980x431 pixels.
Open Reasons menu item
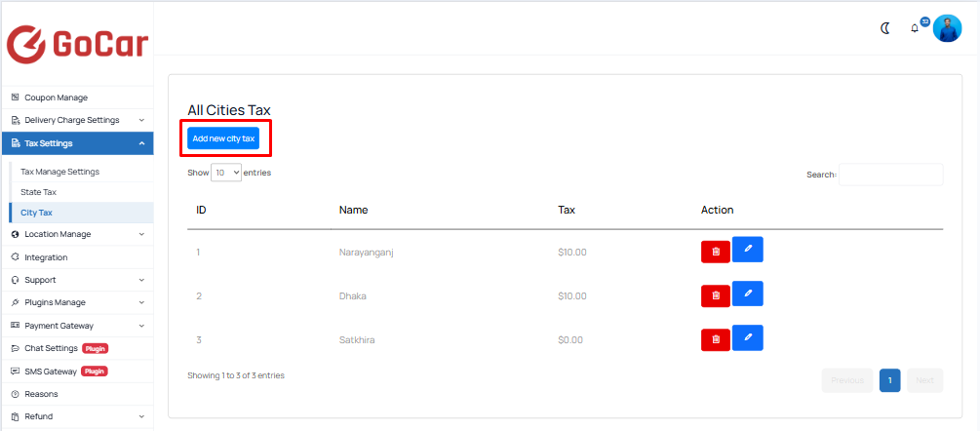[77, 394]
